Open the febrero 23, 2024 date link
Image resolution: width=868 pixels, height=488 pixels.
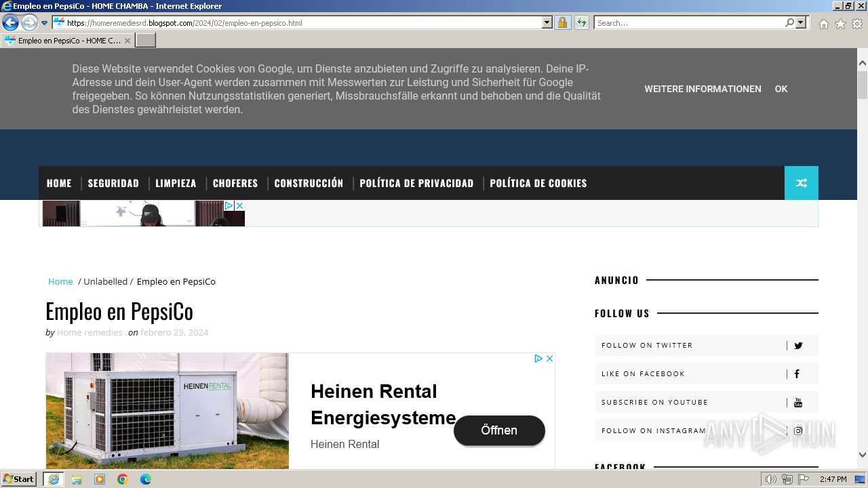pyautogui.click(x=174, y=332)
